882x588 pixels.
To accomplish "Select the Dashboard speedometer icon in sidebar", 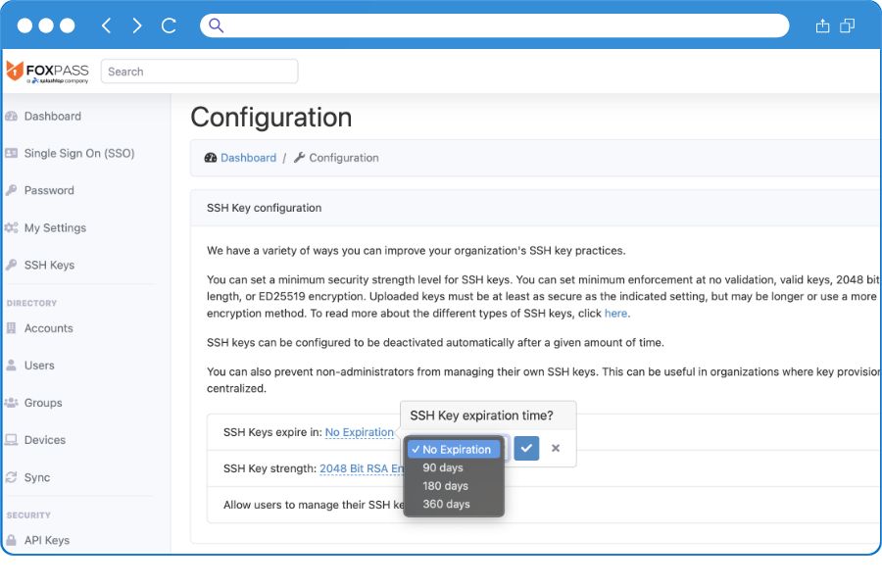I will click(x=14, y=116).
